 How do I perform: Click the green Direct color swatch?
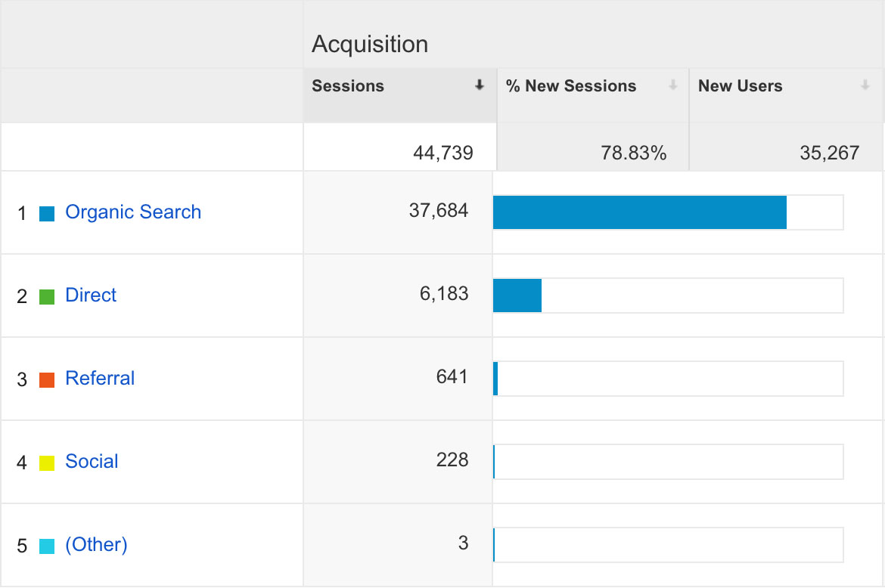[x=47, y=297]
